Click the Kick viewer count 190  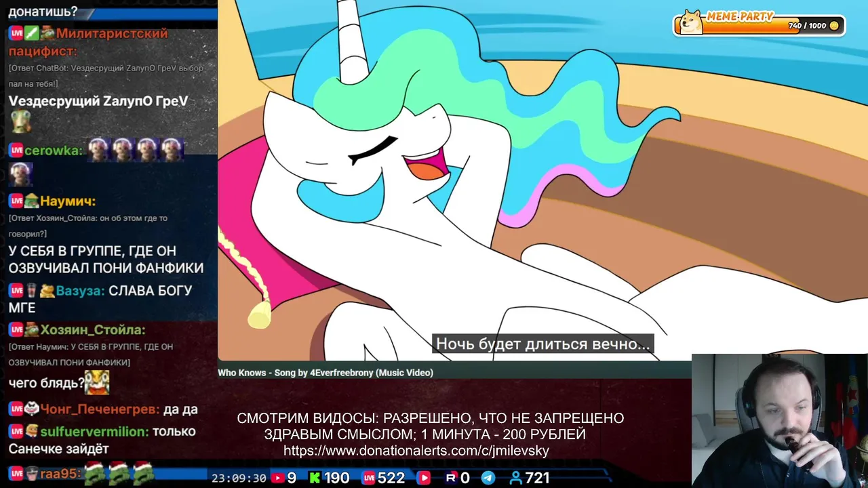[x=337, y=478]
